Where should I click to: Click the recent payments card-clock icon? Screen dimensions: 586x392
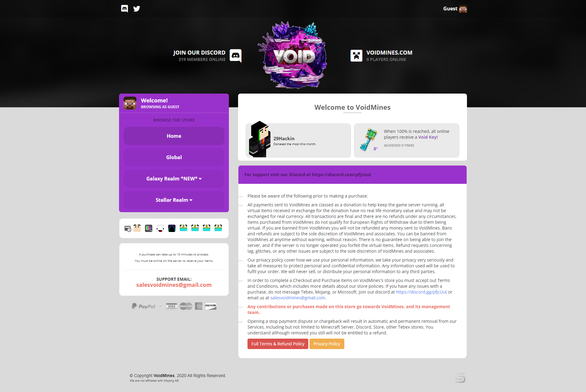(128, 229)
